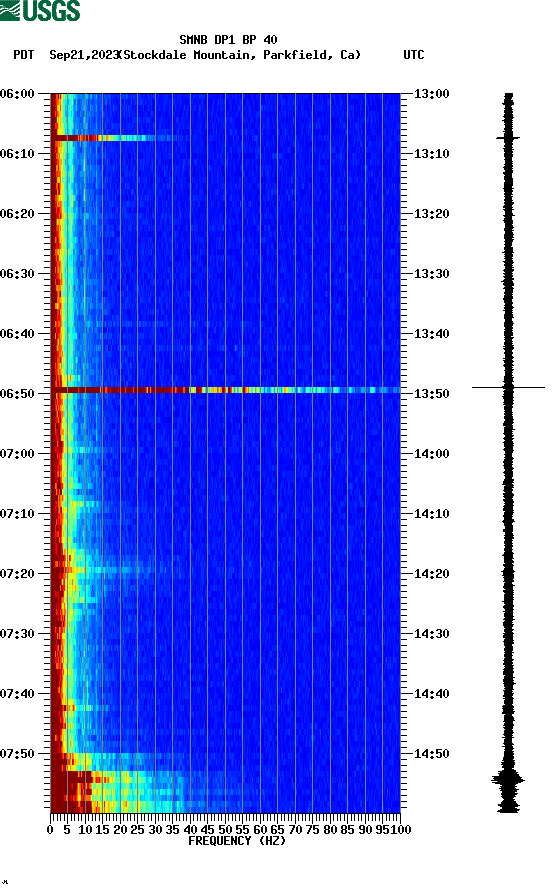Click the 07:10 PDT time label

click(x=18, y=514)
